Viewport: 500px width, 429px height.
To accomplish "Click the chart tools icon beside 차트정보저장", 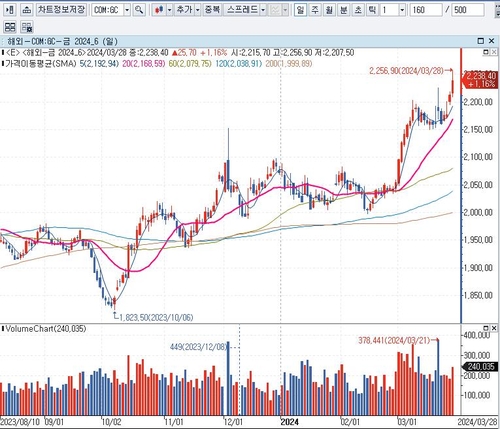I will [x=27, y=10].
